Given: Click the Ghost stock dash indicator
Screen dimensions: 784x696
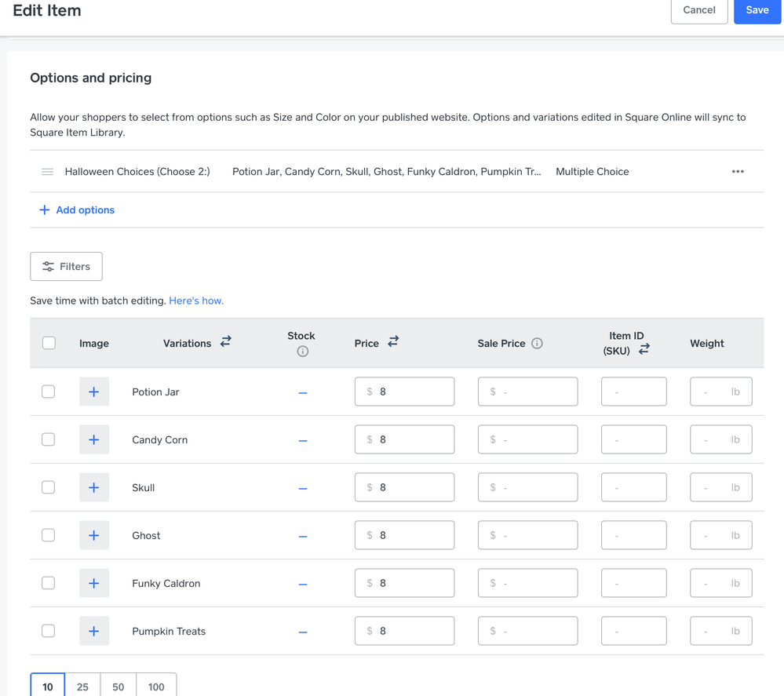Looking at the screenshot, I should point(303,536).
